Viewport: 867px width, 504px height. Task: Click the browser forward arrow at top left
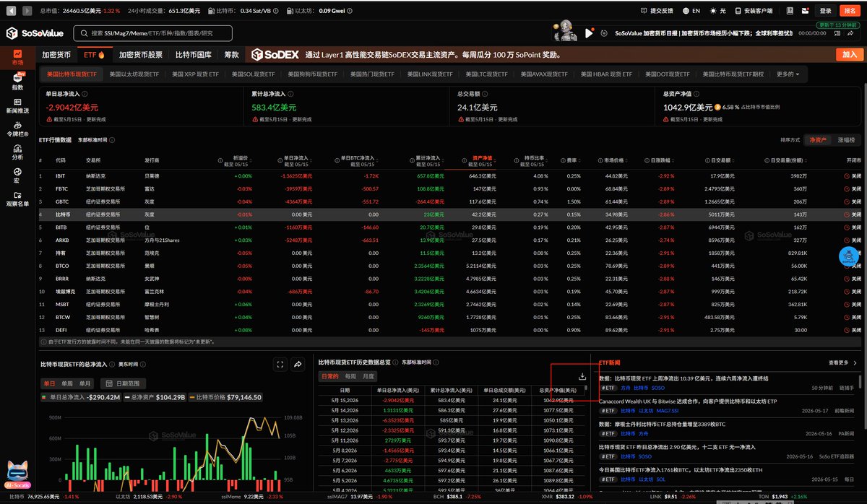(26, 11)
